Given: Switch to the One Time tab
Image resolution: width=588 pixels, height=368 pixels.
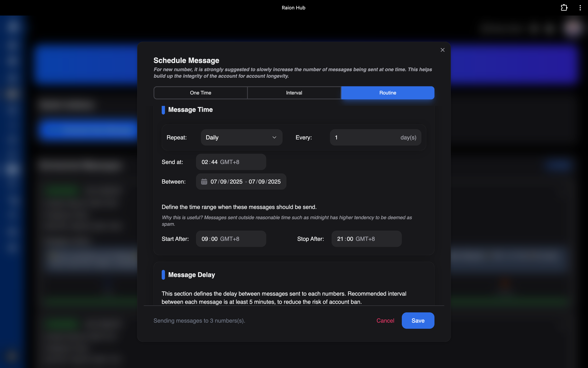Looking at the screenshot, I should click(x=200, y=93).
